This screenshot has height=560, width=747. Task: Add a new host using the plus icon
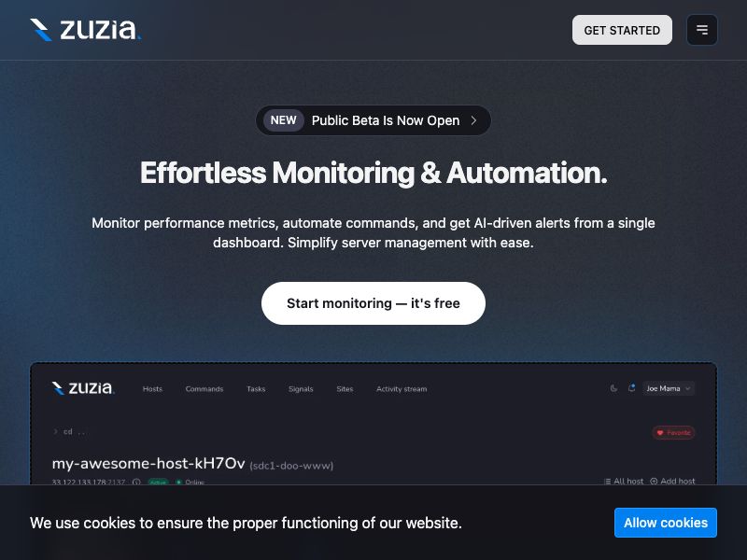pos(655,482)
